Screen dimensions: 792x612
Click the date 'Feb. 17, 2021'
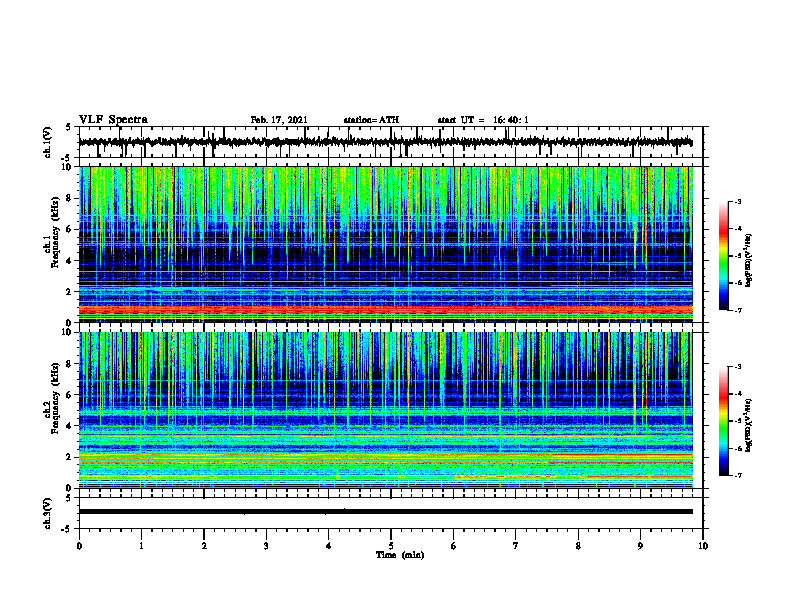coord(279,120)
